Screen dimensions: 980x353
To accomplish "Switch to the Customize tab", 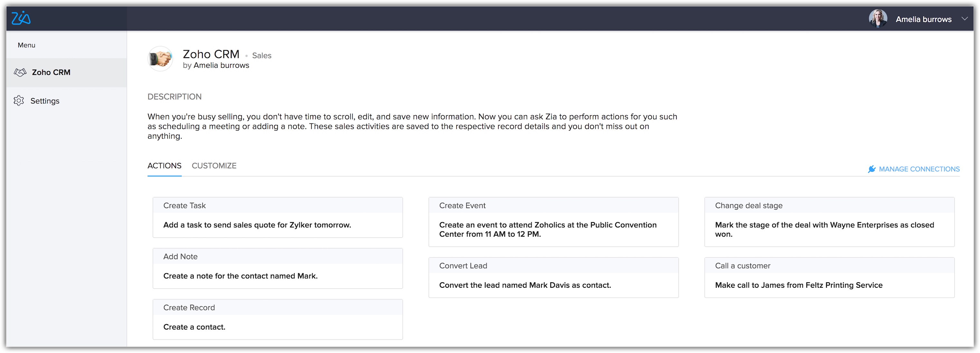I will [214, 166].
